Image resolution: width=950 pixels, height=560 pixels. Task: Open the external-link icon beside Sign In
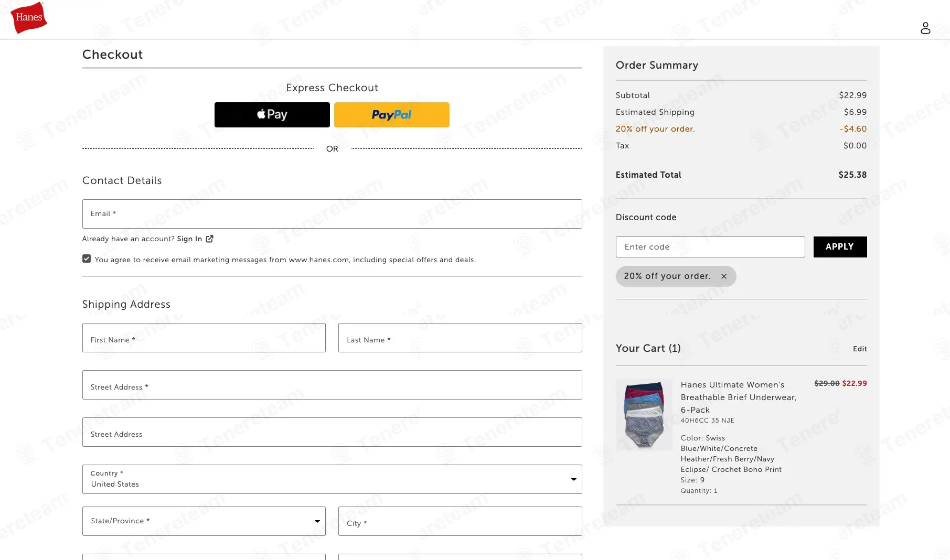(x=210, y=239)
